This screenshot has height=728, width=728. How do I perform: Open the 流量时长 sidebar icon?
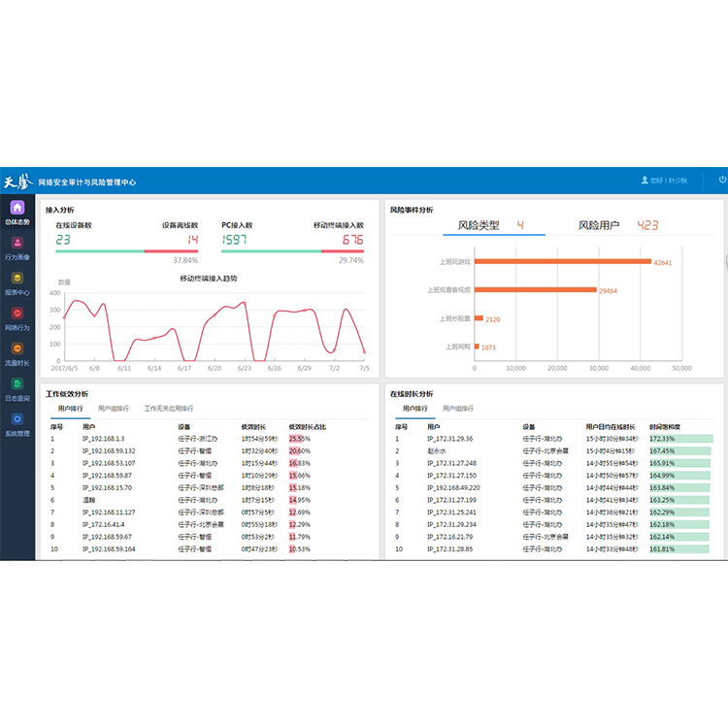pyautogui.click(x=17, y=348)
